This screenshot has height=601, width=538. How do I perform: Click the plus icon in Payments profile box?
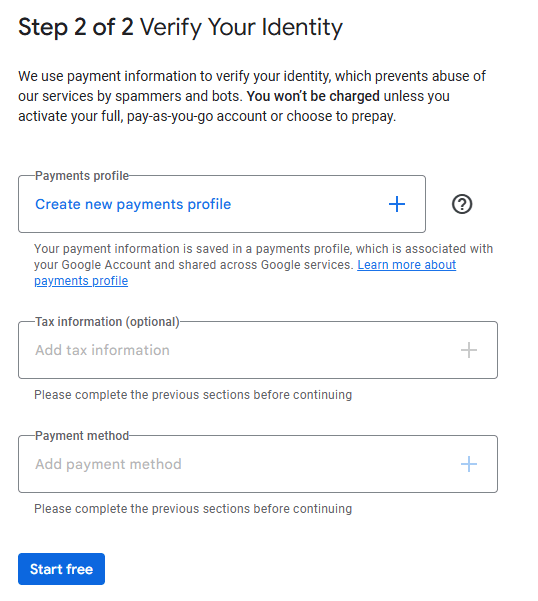pyautogui.click(x=397, y=204)
